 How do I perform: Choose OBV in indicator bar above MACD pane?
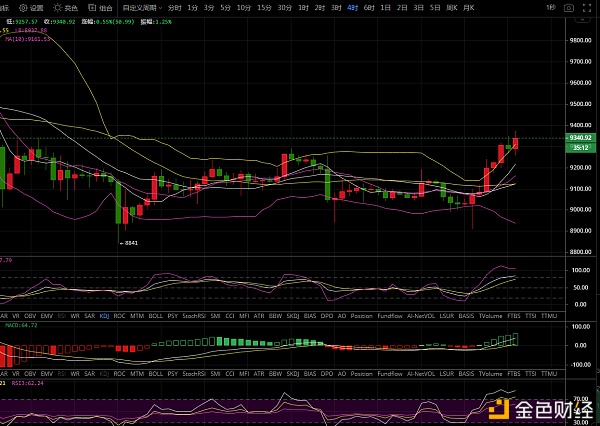30,316
